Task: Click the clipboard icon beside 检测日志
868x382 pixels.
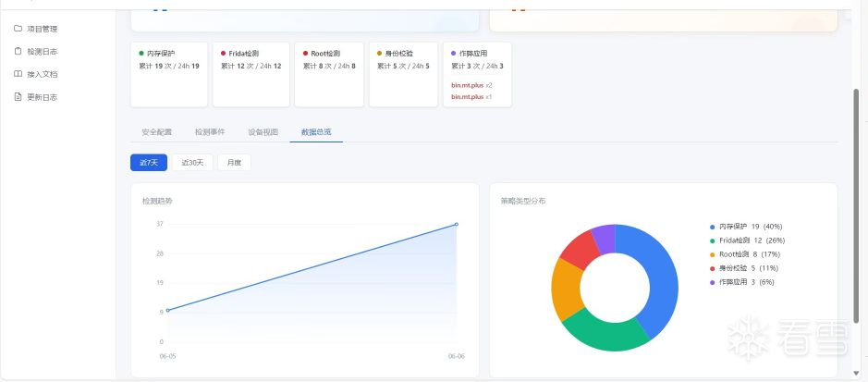Action: (x=18, y=51)
